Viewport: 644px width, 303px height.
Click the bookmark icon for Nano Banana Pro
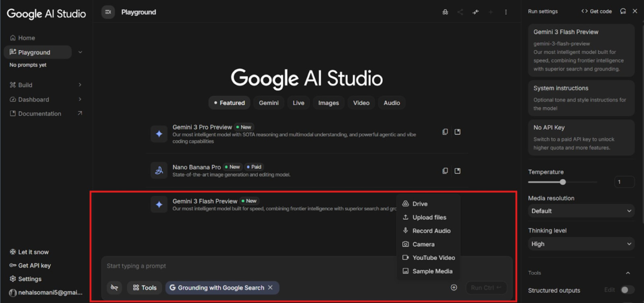tap(457, 171)
